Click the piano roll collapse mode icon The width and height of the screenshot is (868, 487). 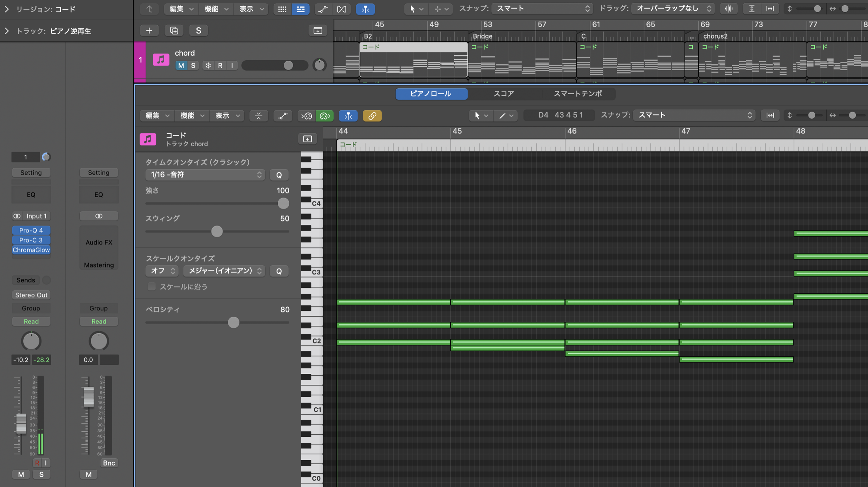[x=258, y=116]
